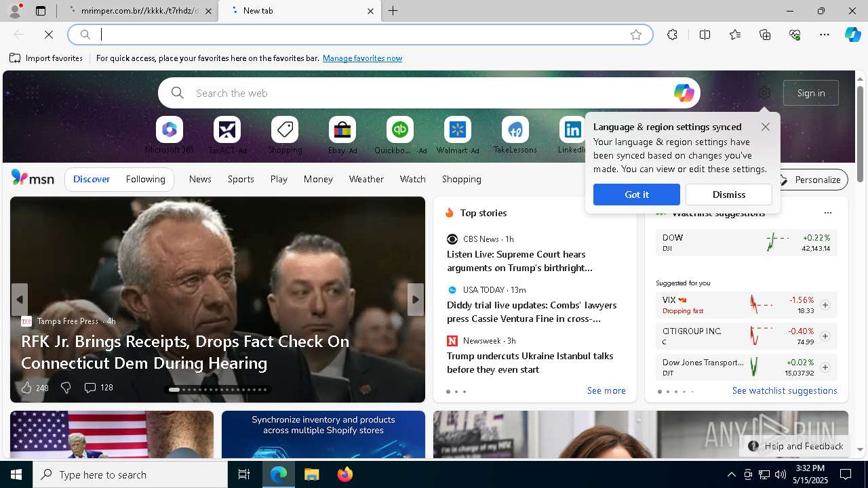
Task: Click the Dismiss button
Action: tap(729, 195)
